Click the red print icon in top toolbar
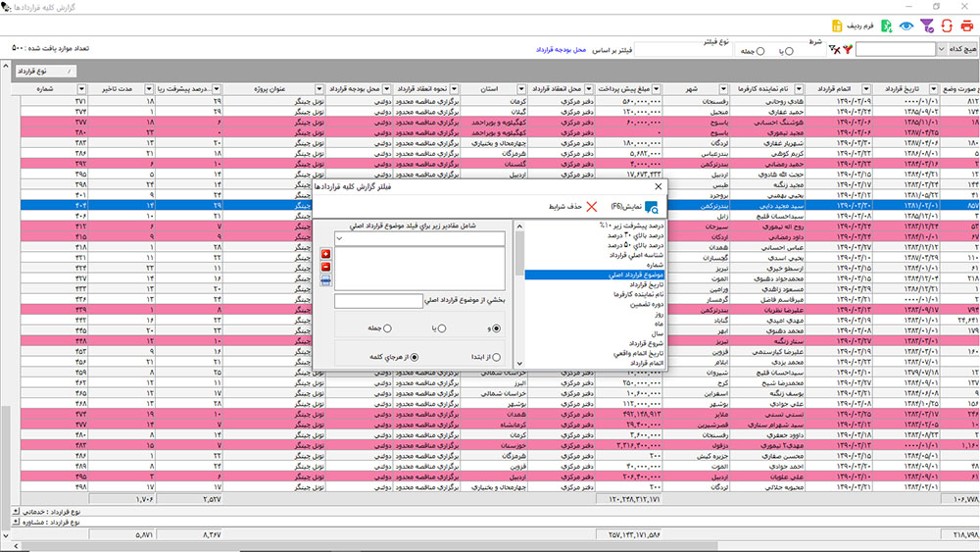 point(966,25)
